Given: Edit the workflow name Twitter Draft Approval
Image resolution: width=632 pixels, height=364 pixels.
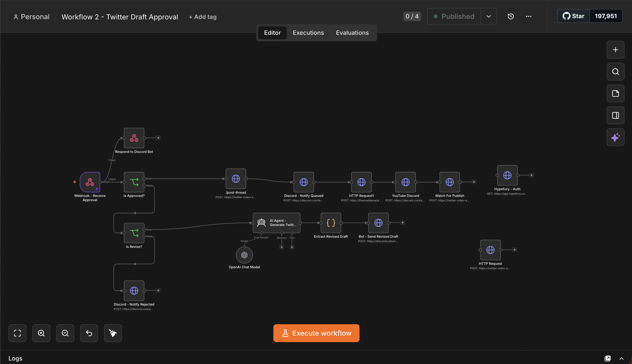Looking at the screenshot, I should (120, 17).
